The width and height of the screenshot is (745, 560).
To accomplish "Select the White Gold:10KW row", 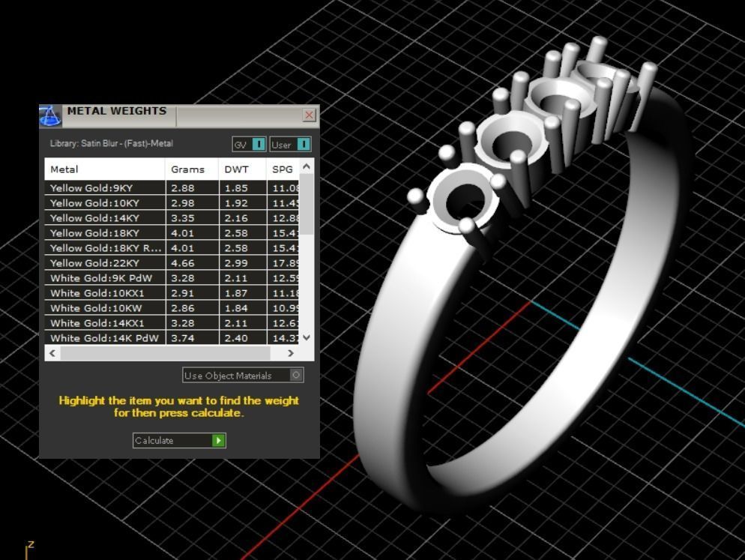I will [x=172, y=308].
